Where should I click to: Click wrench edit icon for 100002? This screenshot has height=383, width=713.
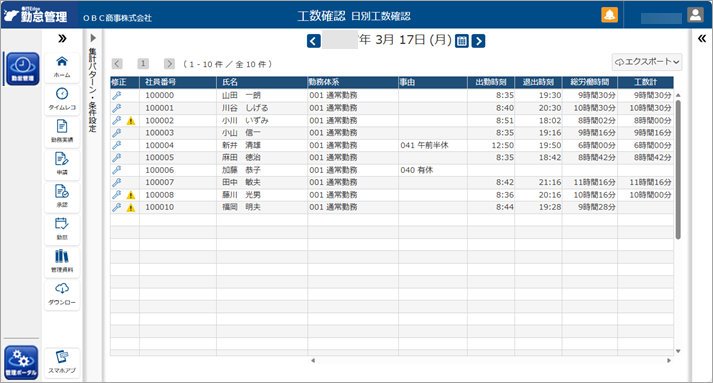pos(117,121)
